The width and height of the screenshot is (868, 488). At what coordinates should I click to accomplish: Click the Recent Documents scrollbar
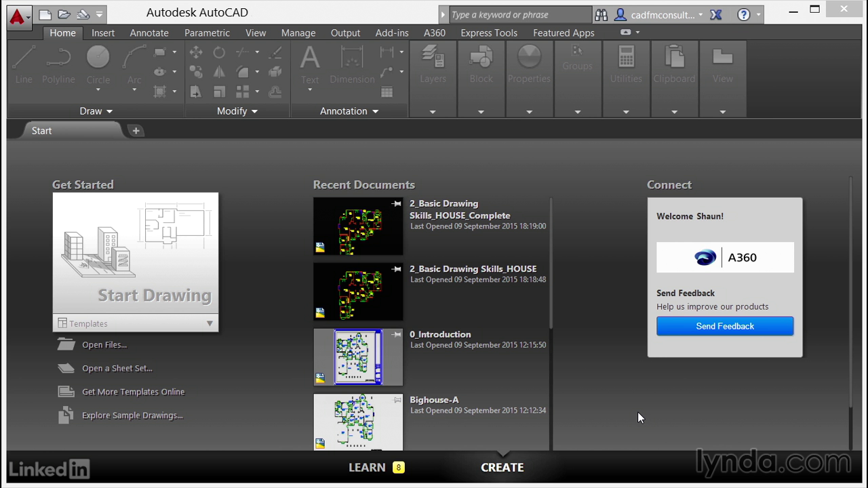coord(551,264)
